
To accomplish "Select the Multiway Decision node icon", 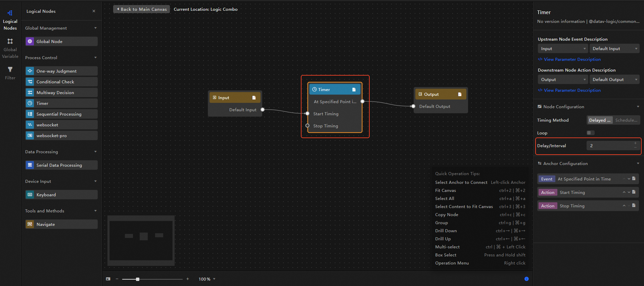I will point(30,92).
